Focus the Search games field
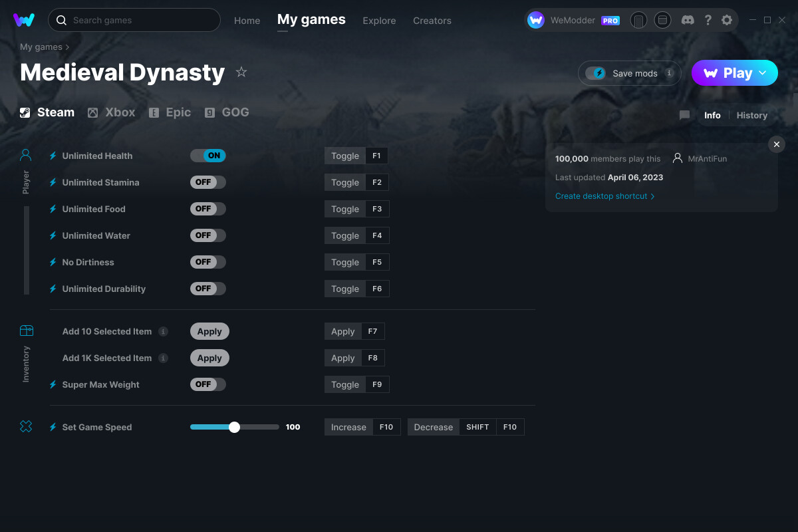798x532 pixels. [134, 20]
